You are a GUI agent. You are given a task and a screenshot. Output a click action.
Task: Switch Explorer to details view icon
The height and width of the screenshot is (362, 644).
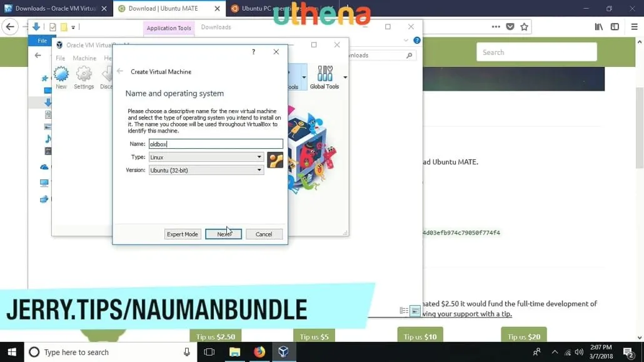pyautogui.click(x=404, y=311)
